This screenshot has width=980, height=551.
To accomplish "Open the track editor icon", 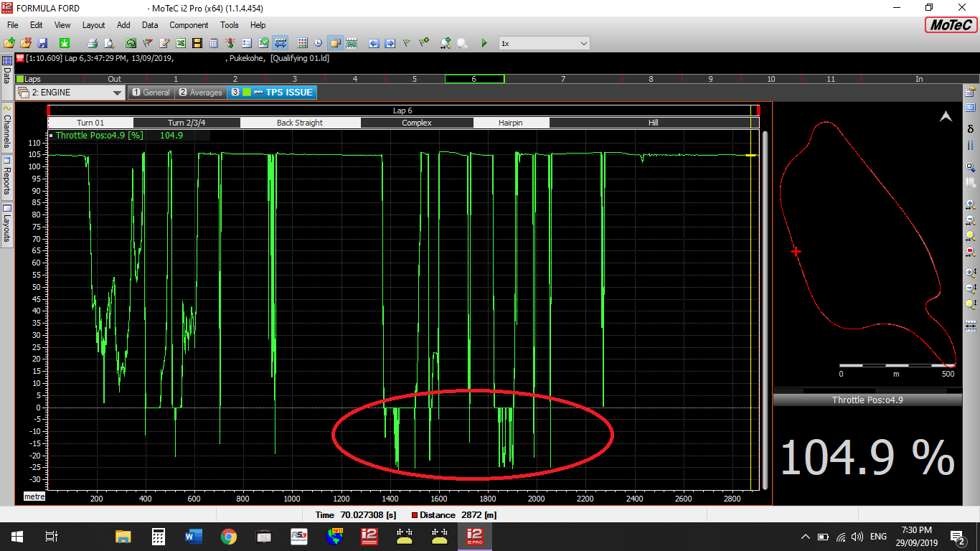I will [131, 43].
